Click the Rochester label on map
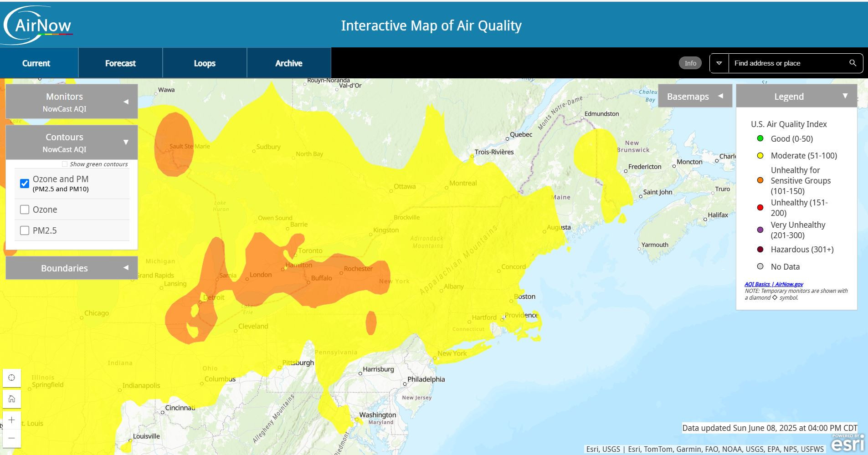The height and width of the screenshot is (455, 868). pos(358,269)
